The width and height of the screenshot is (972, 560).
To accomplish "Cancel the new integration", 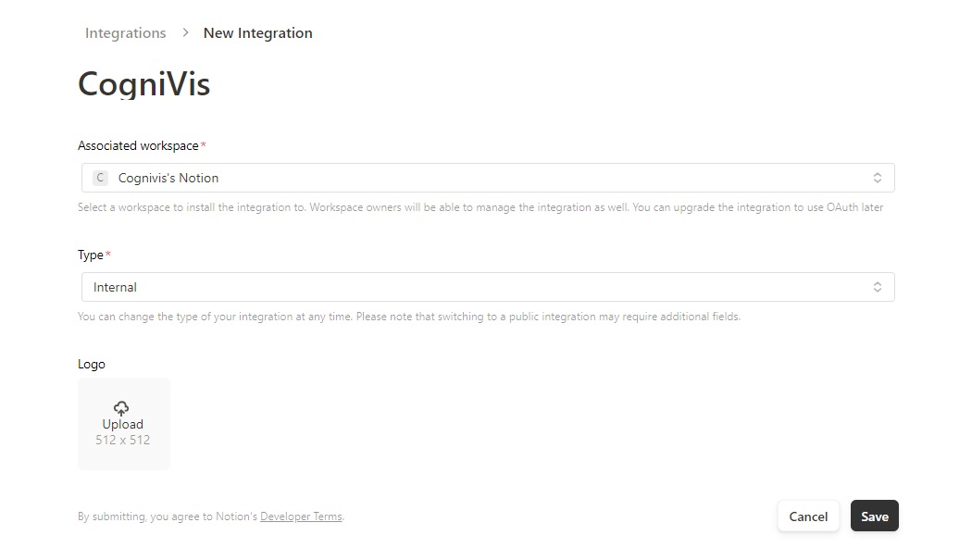I will [807, 516].
